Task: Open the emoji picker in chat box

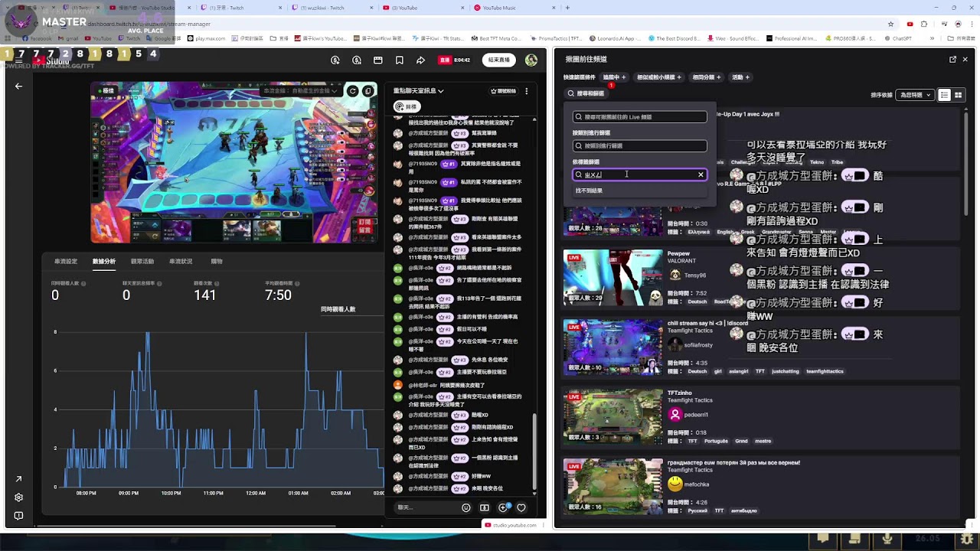Action: pos(466,507)
